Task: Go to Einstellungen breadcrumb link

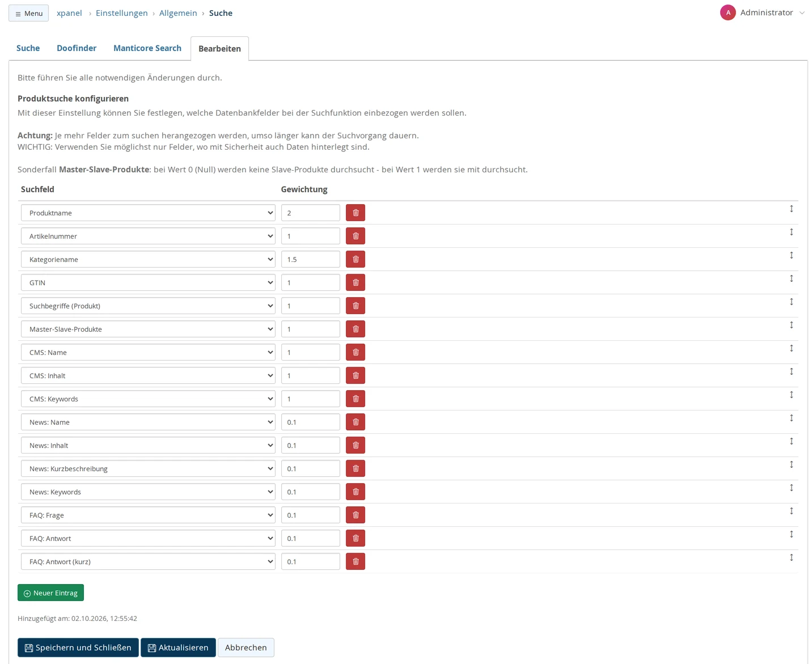Action: coord(121,13)
